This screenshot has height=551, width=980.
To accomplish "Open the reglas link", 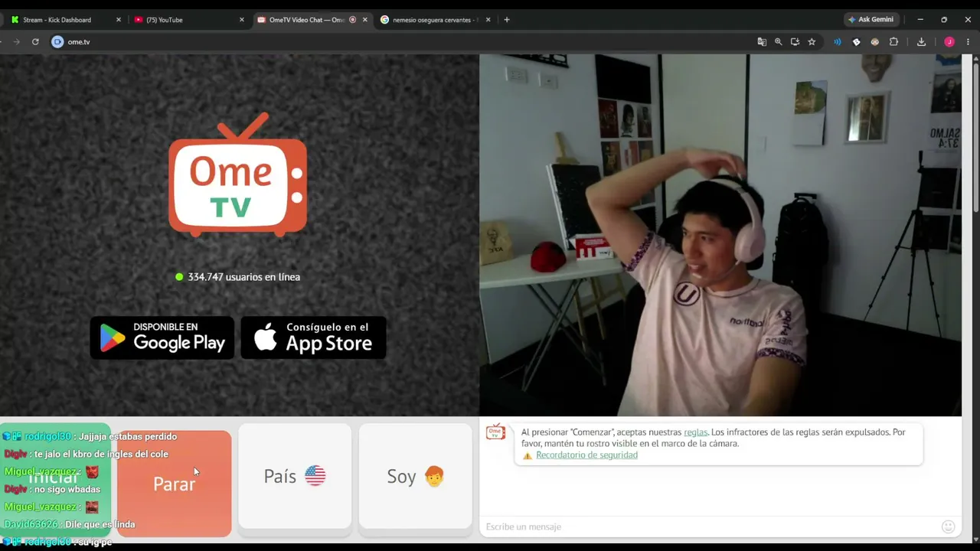I will pos(695,432).
